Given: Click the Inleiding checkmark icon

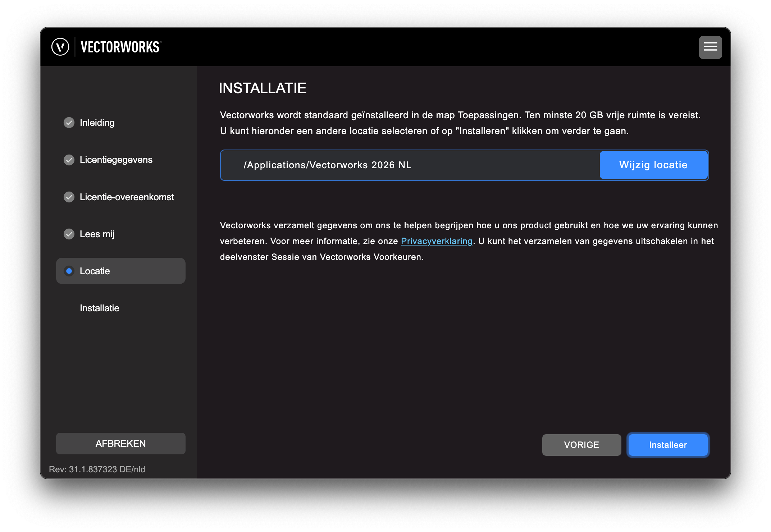Looking at the screenshot, I should (x=69, y=123).
